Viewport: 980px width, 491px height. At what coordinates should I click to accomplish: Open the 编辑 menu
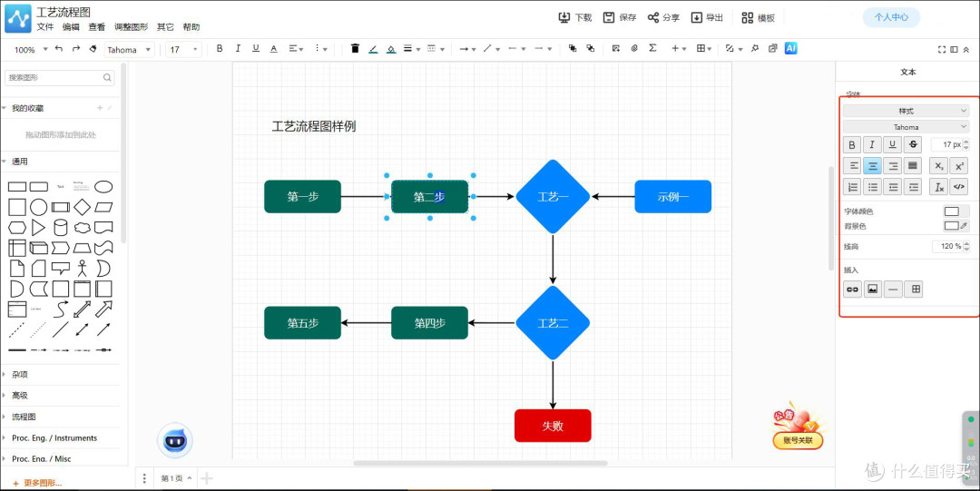point(72,27)
